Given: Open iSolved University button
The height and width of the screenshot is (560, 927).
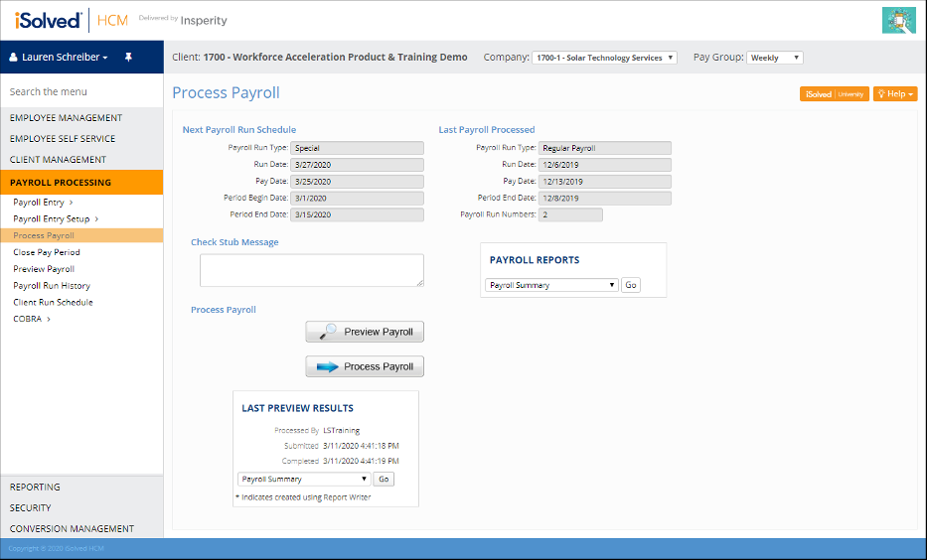Looking at the screenshot, I should [x=835, y=94].
